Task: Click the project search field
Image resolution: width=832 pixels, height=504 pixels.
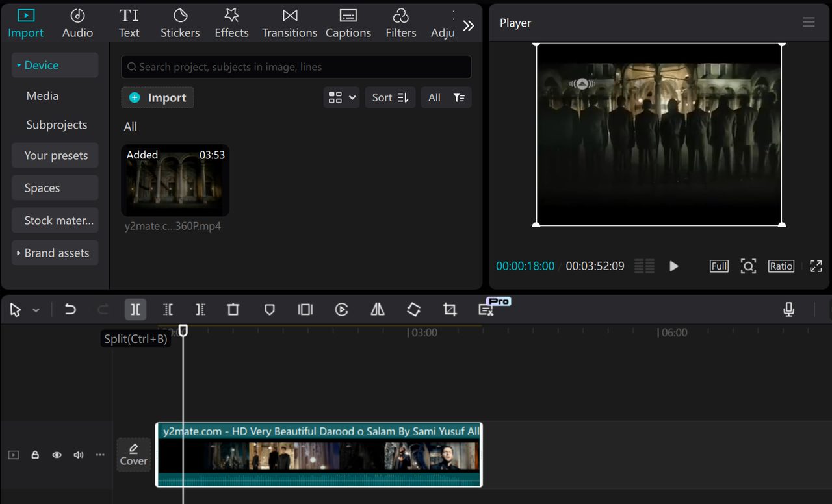Action: pos(296,67)
